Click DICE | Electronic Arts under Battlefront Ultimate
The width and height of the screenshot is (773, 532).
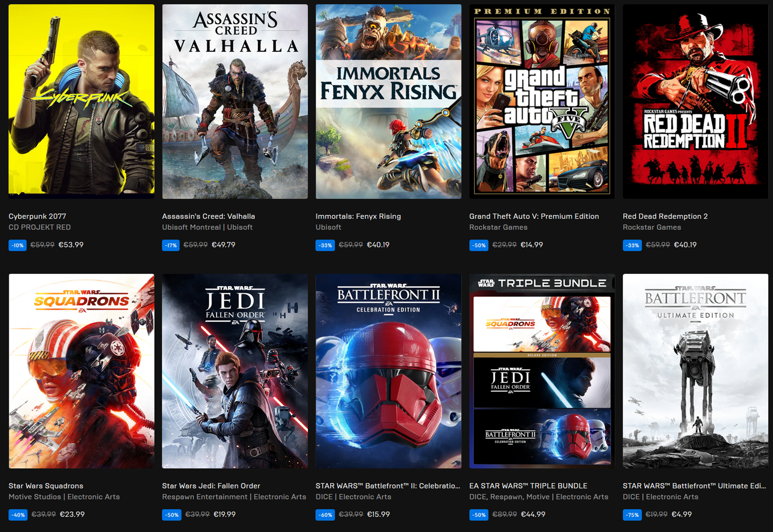pyautogui.click(x=660, y=497)
